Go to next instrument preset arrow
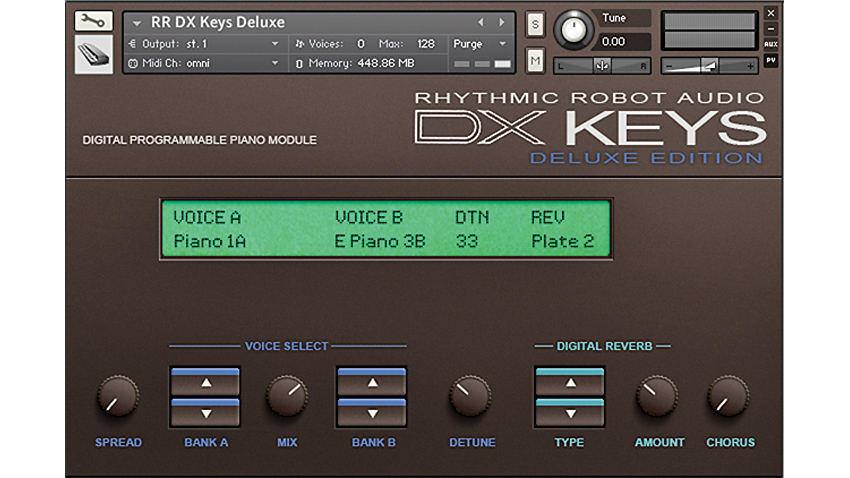The height and width of the screenshot is (478, 850). click(501, 22)
